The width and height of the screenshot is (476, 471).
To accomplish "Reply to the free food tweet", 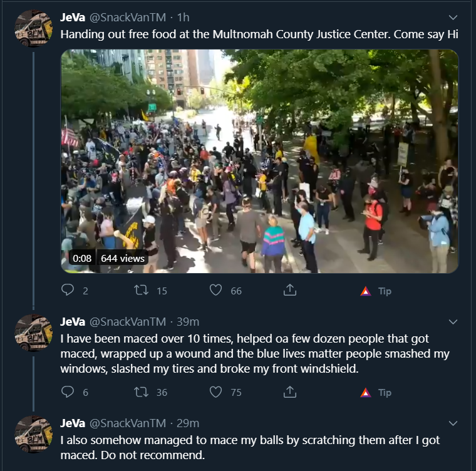I will 68,290.
